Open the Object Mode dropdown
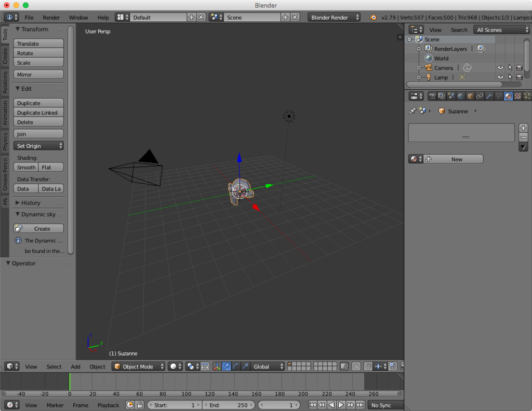Screen dimensions: 532x411 [138, 366]
